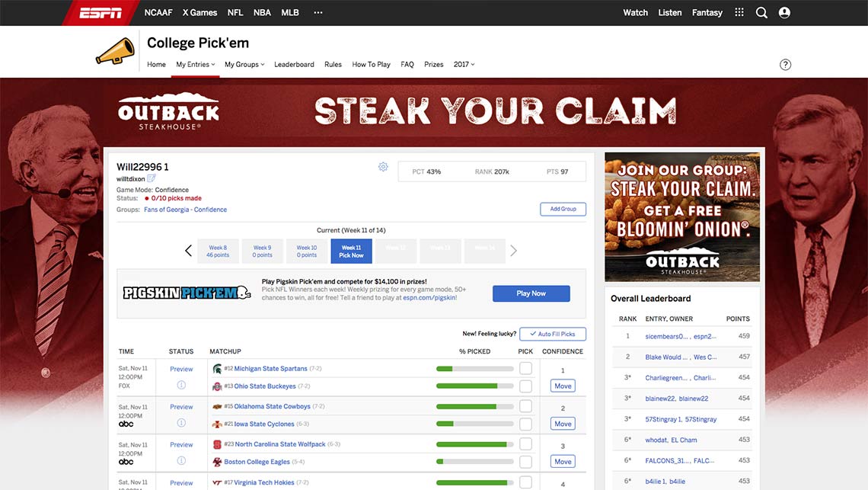Open Fantasy in top bar
The height and width of the screenshot is (490, 868).
click(707, 12)
